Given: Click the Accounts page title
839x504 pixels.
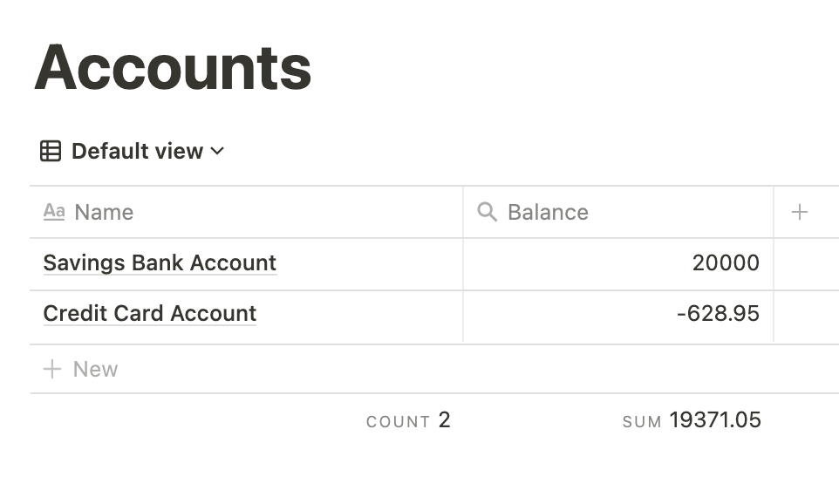Looking at the screenshot, I should click(173, 68).
